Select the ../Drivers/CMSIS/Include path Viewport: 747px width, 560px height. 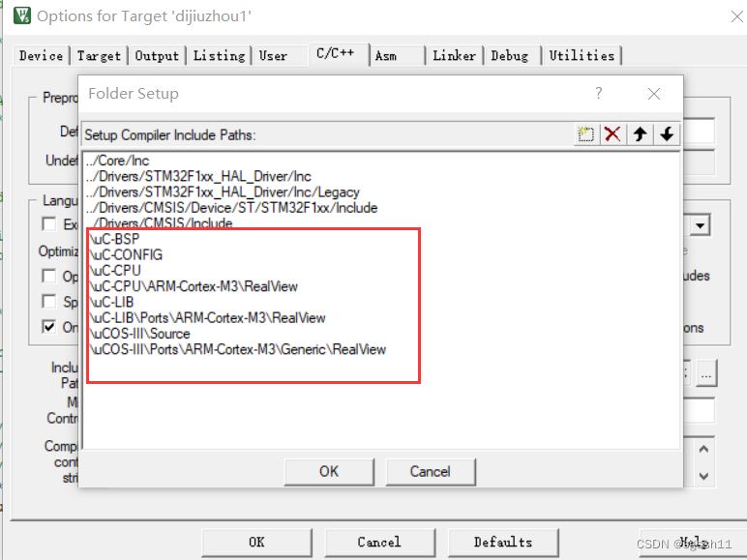click(159, 221)
